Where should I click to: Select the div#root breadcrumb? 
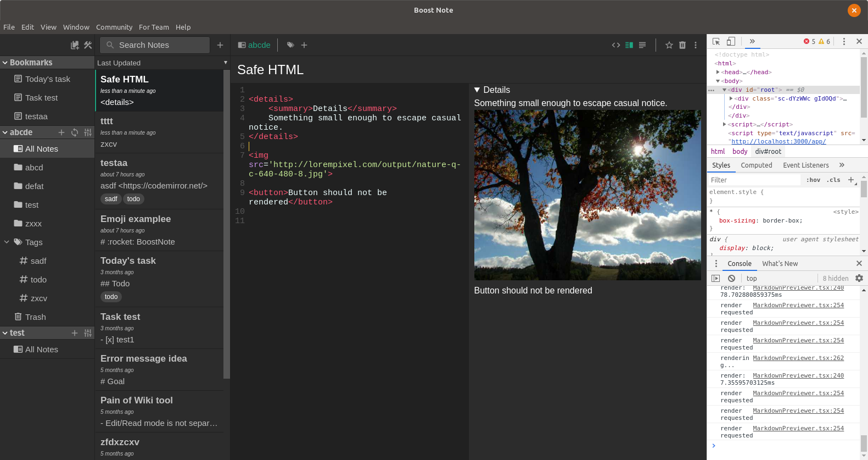point(768,152)
